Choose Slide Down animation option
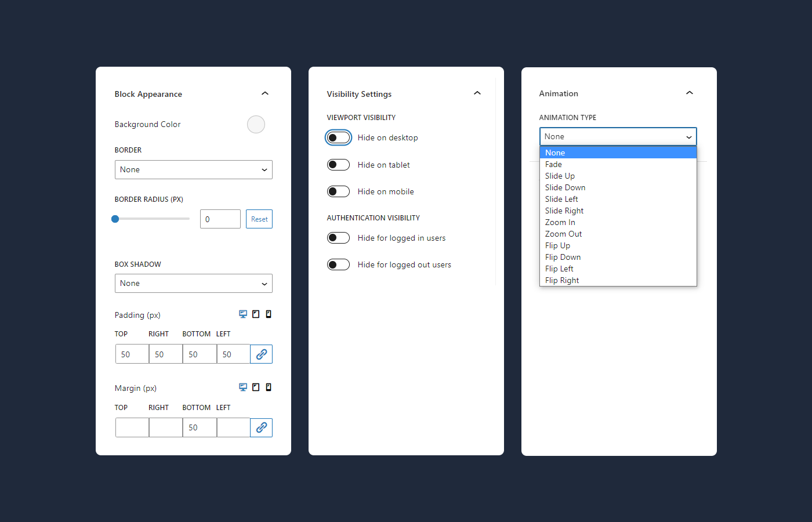 point(618,187)
